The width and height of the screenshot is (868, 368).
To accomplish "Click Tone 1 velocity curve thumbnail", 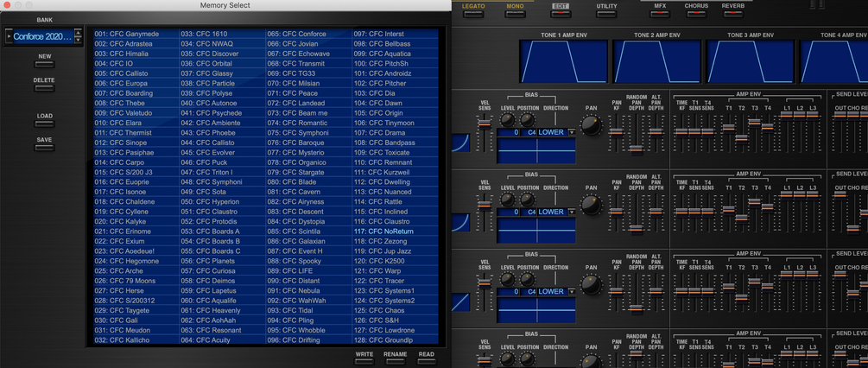I will point(460,143).
